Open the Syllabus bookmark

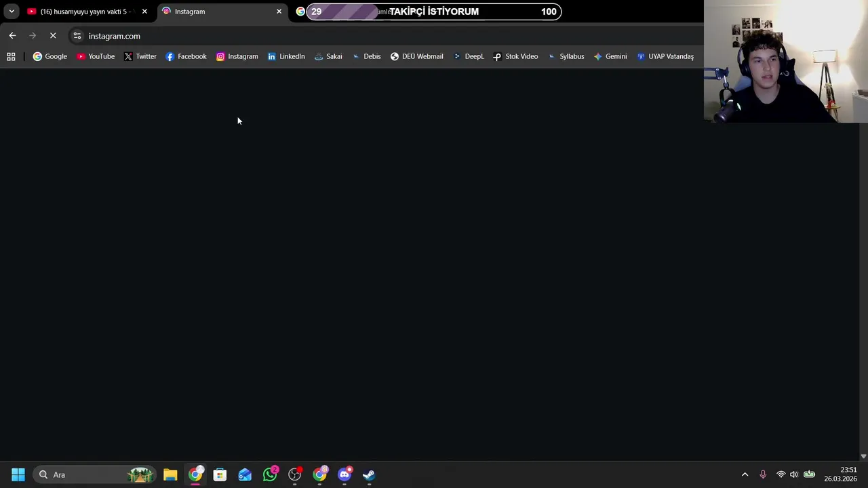pyautogui.click(x=566, y=56)
